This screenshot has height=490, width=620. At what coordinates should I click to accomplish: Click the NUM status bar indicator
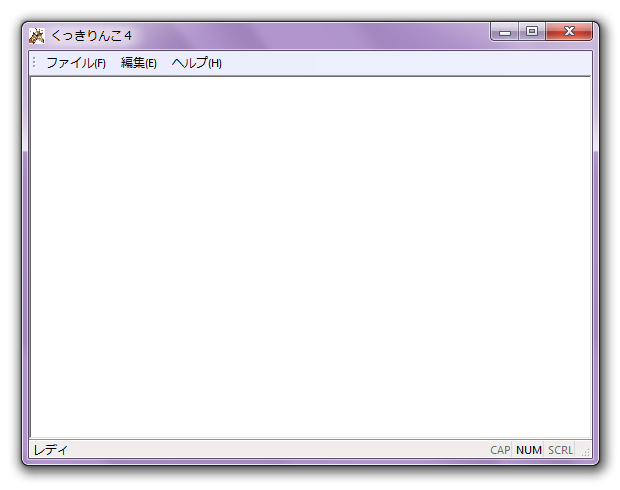point(529,450)
